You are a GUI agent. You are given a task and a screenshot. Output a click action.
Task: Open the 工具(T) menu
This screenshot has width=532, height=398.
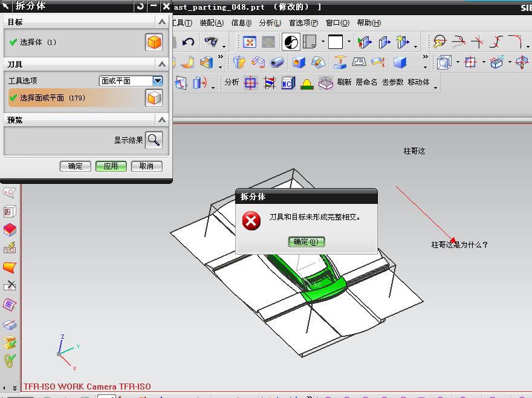[182, 23]
